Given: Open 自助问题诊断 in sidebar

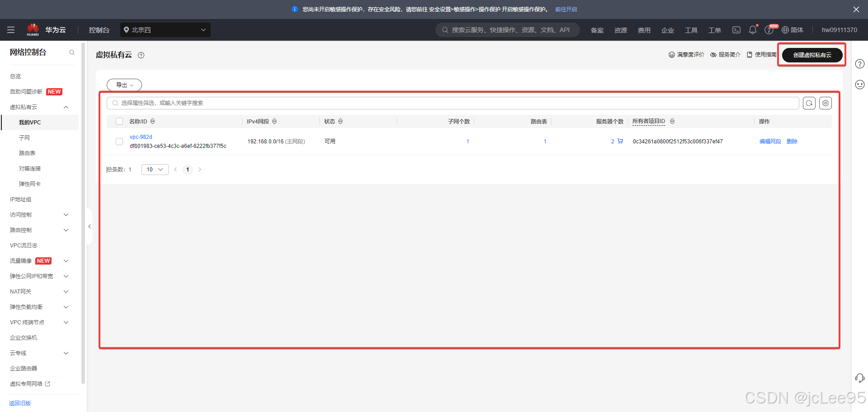Looking at the screenshot, I should [x=26, y=92].
